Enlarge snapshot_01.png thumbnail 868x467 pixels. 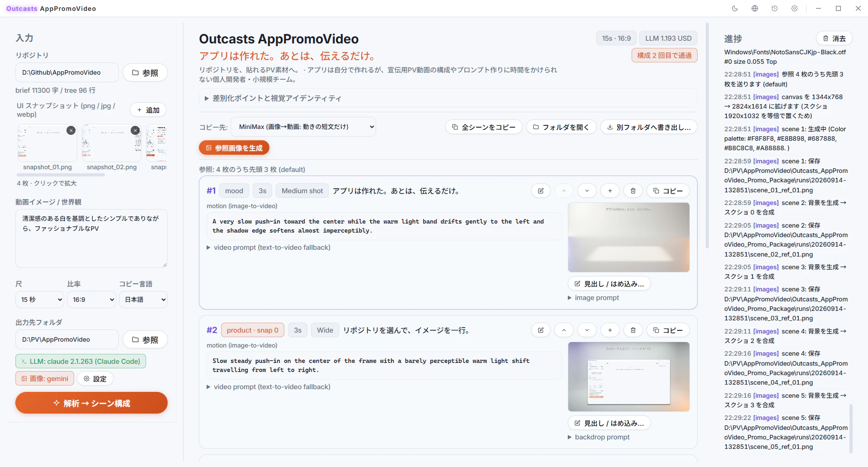pyautogui.click(x=47, y=143)
